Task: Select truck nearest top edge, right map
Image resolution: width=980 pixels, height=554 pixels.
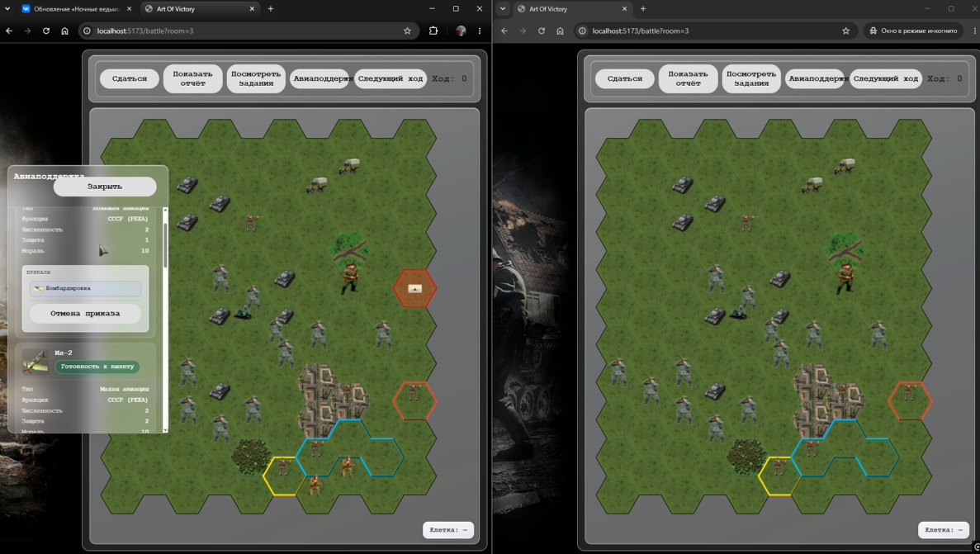Action: pyautogui.click(x=845, y=166)
